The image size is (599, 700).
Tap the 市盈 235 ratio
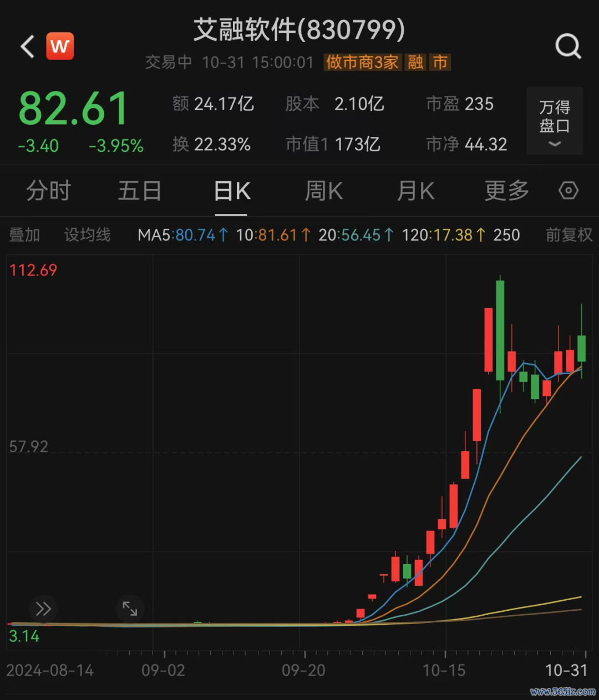[x=460, y=104]
